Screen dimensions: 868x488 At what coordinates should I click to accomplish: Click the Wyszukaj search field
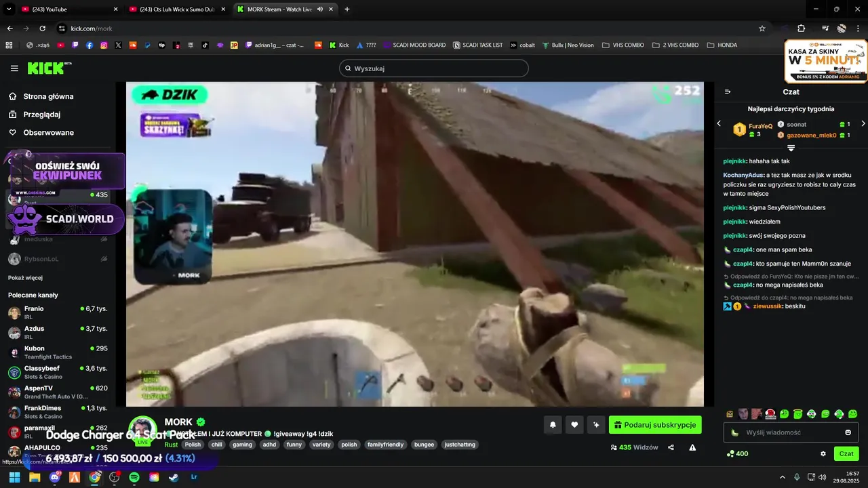pos(434,68)
